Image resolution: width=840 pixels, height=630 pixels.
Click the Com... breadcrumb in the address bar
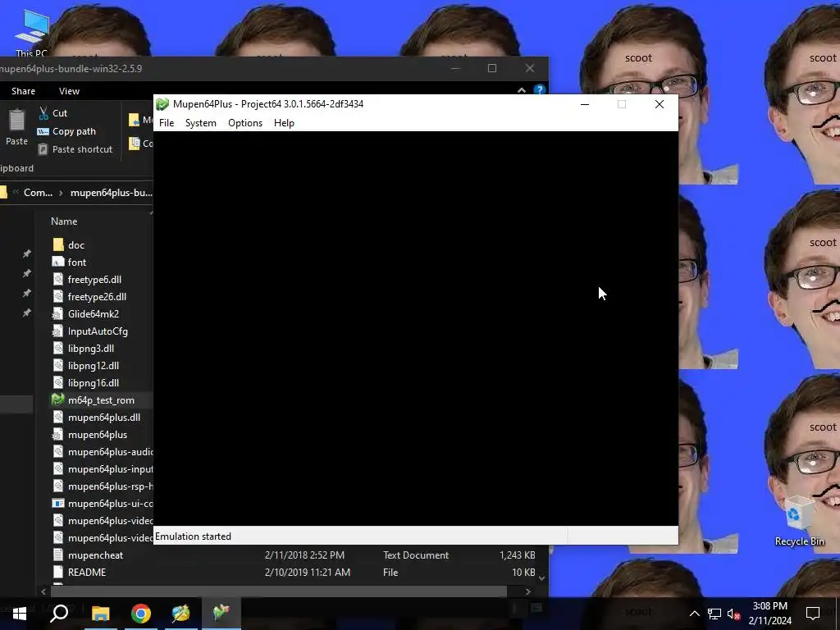pos(38,192)
